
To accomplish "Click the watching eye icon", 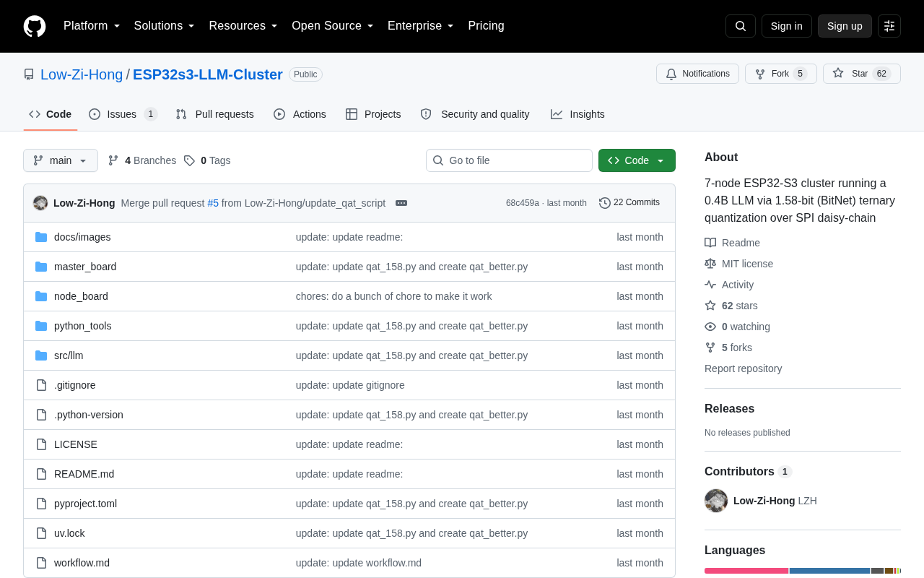I will 710,327.
